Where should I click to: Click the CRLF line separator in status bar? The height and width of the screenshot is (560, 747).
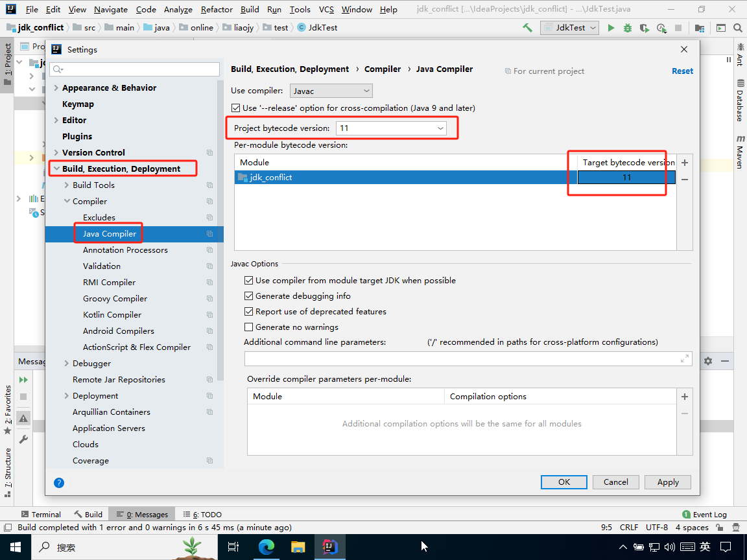tap(629, 528)
